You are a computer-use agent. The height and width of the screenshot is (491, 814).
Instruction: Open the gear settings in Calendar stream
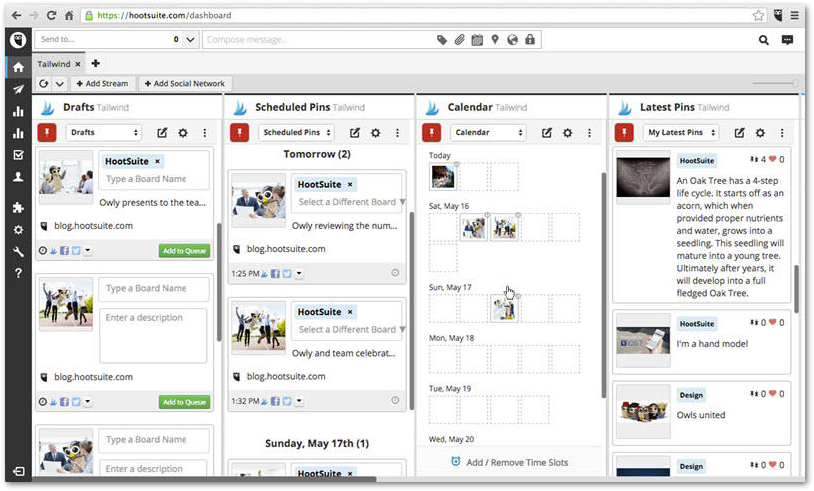point(567,133)
